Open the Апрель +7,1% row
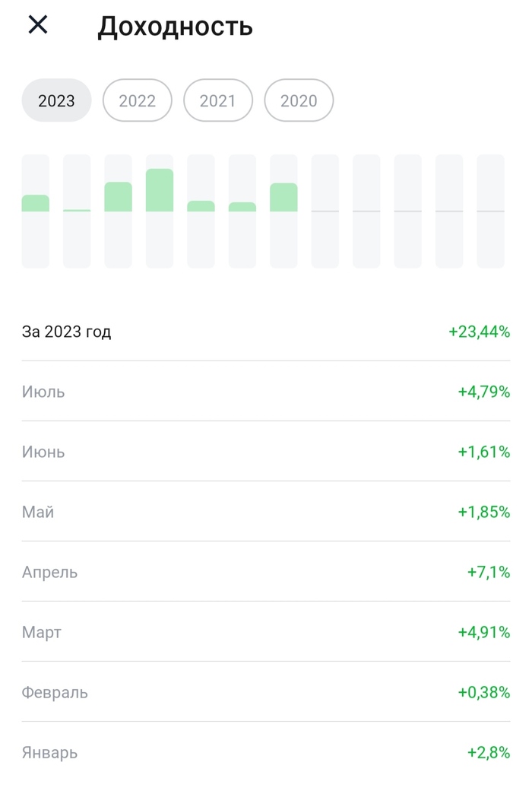Viewport: 532px width, 791px height. tap(266, 572)
